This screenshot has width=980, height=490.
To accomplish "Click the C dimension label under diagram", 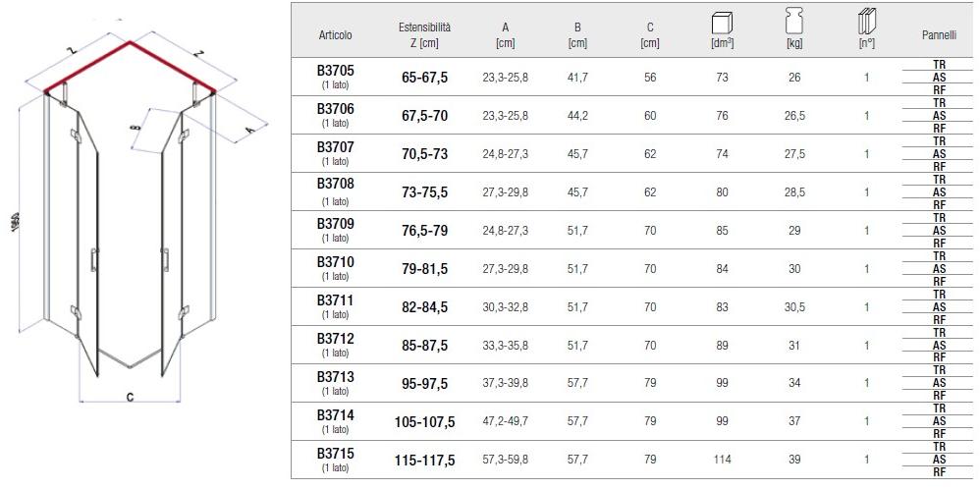I will (x=130, y=398).
